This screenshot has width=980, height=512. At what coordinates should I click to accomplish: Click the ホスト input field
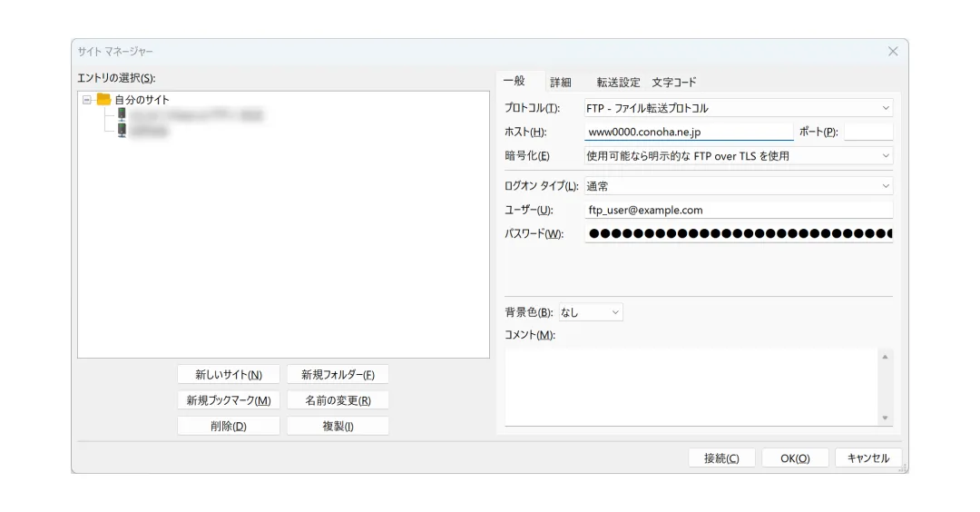(x=689, y=132)
